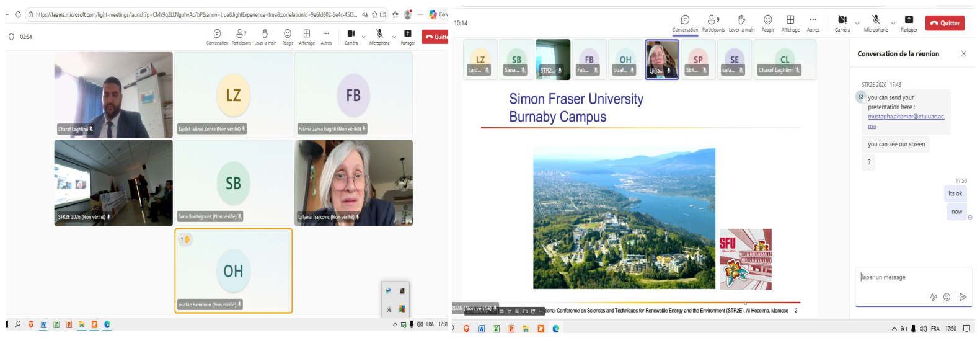
Task: Close the Conversation de la réunion panel
Action: tap(963, 54)
